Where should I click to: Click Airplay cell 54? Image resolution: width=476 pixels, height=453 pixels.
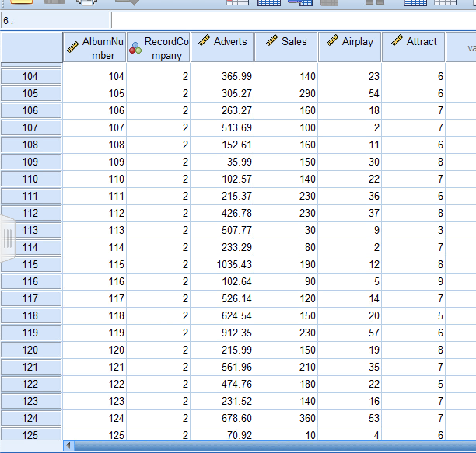350,93
